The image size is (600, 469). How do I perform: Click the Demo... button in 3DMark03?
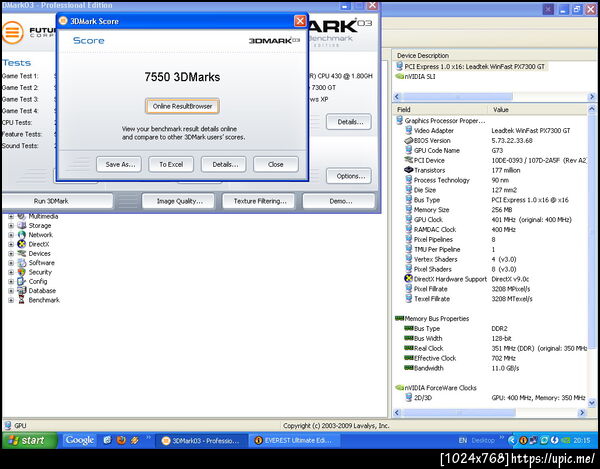[x=339, y=201]
